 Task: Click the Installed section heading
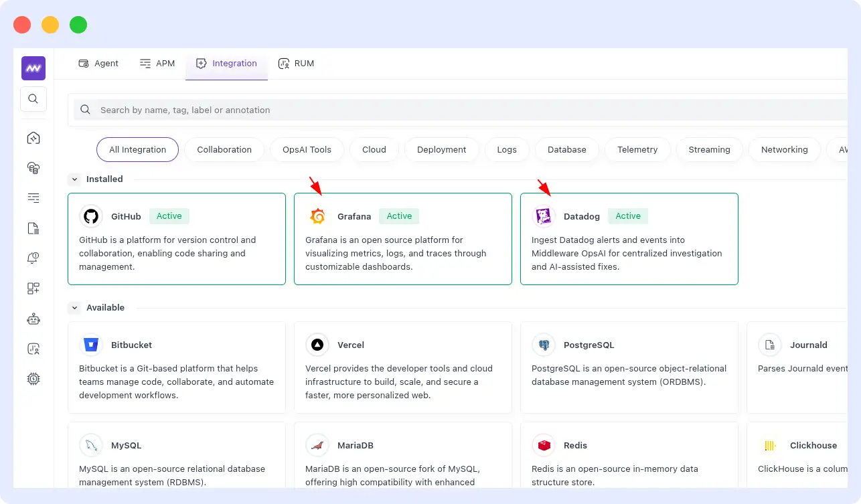(x=104, y=179)
